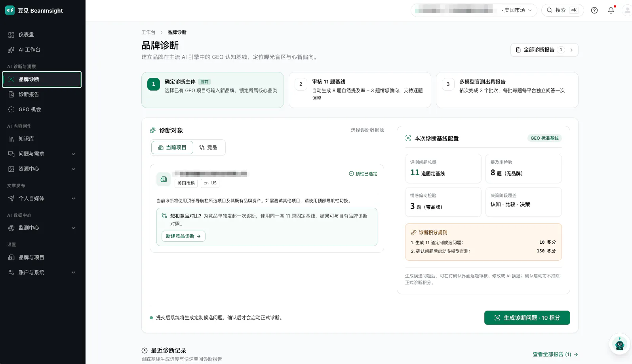This screenshot has width=632, height=364.
Task: Click arrow icon on 全部诊断报告 button
Action: (x=571, y=50)
